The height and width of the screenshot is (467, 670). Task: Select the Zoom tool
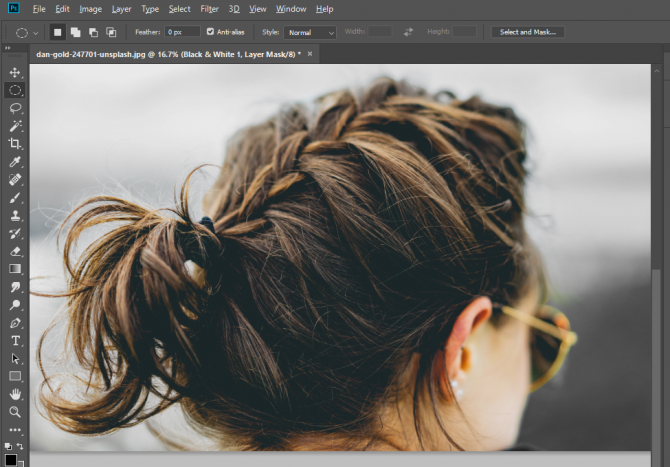(15, 411)
